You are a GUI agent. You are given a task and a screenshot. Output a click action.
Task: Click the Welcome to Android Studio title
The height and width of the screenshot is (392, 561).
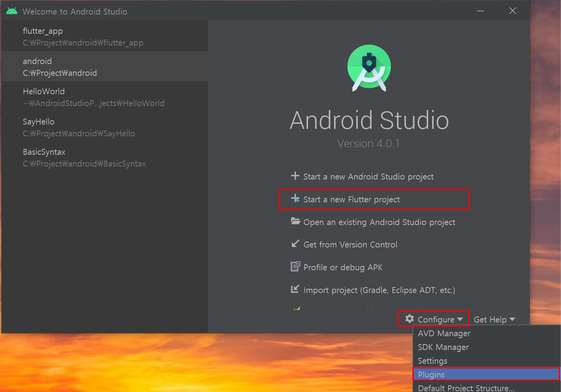point(75,12)
